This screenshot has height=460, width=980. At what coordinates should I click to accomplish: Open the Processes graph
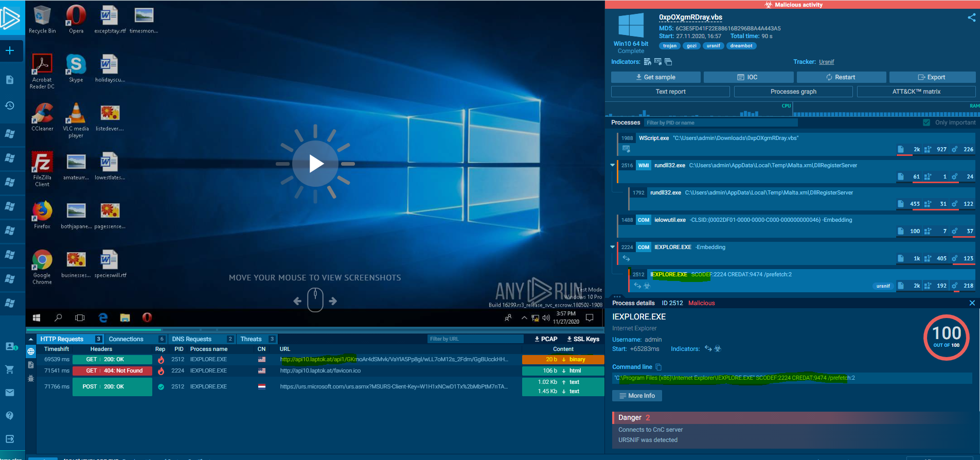click(x=793, y=92)
